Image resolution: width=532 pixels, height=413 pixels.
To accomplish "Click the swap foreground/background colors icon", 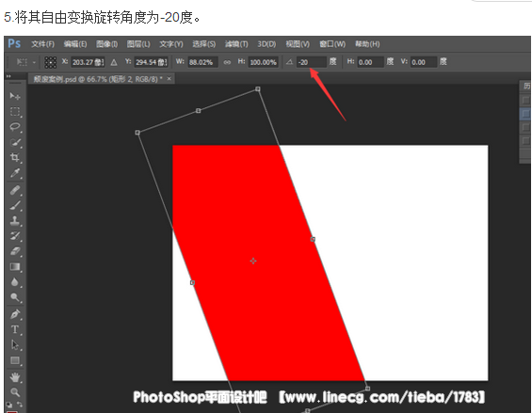I will 20,405.
